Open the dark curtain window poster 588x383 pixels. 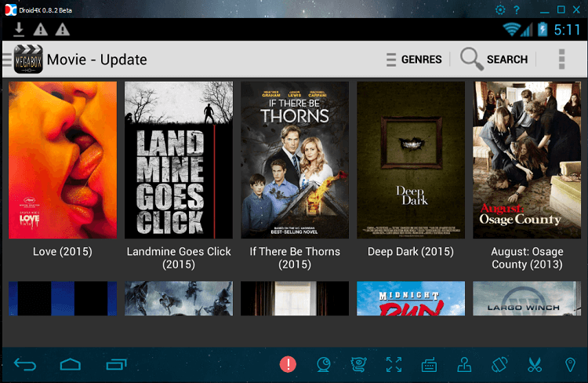(295, 298)
